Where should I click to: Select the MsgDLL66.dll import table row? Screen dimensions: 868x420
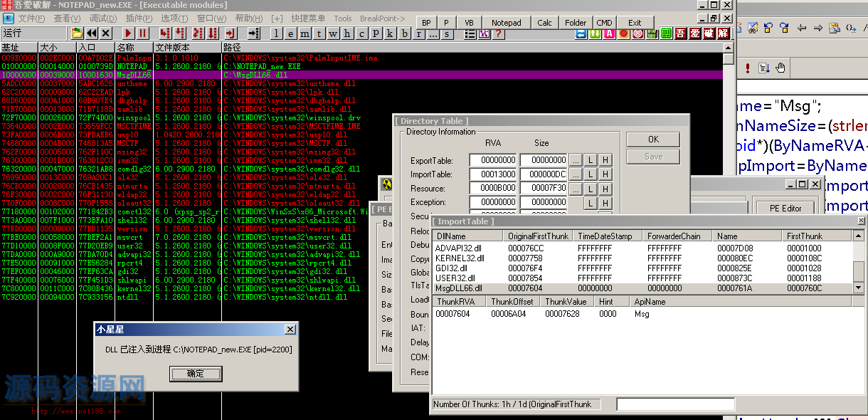[x=459, y=288]
